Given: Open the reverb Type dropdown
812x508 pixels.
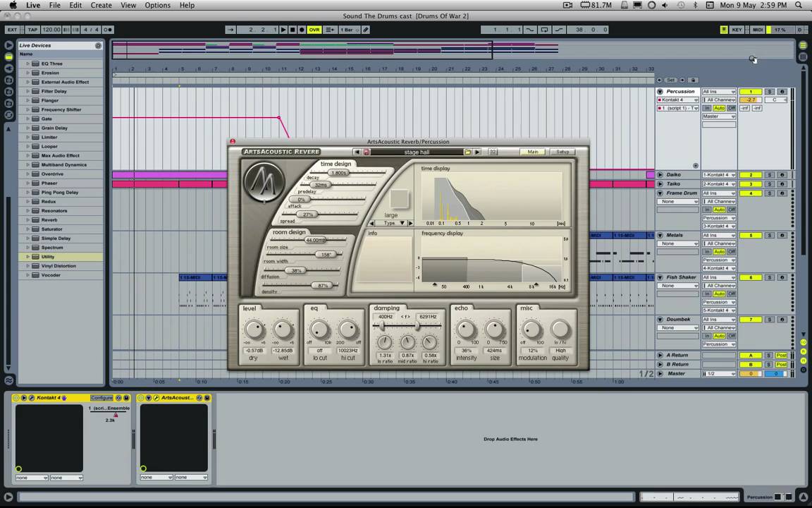Looking at the screenshot, I should (x=393, y=223).
